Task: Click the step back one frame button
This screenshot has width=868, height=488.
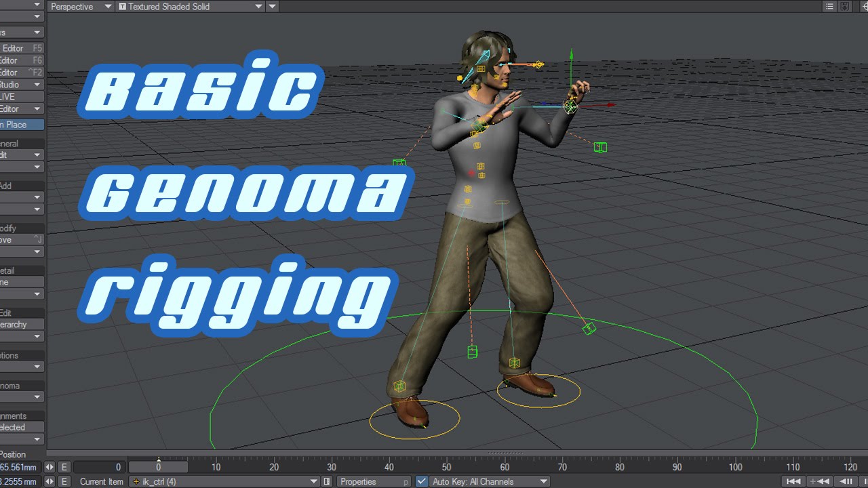Action: [847, 482]
